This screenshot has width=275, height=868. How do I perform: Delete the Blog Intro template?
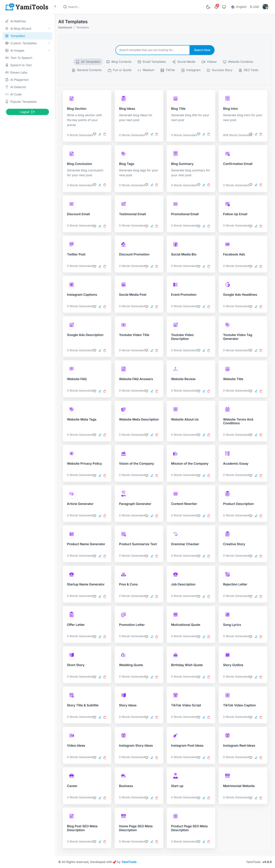click(261, 134)
